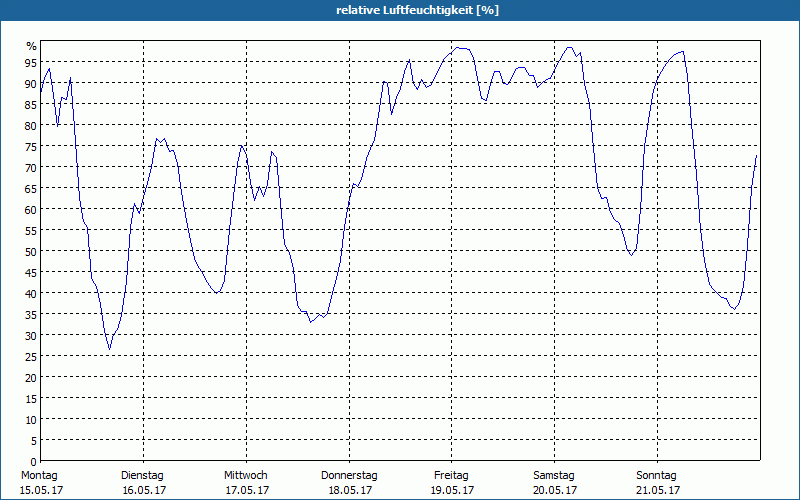Select the Samstag day label
The width and height of the screenshot is (800, 500).
tap(554, 475)
